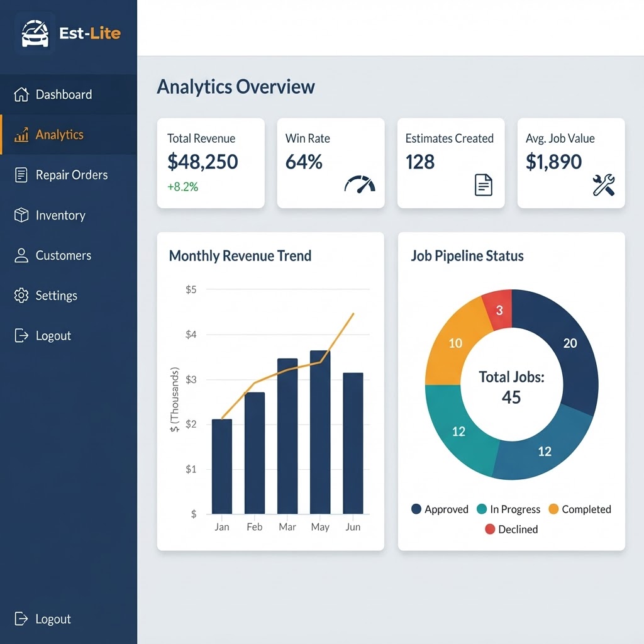Click the Completed legend color dot

(553, 509)
